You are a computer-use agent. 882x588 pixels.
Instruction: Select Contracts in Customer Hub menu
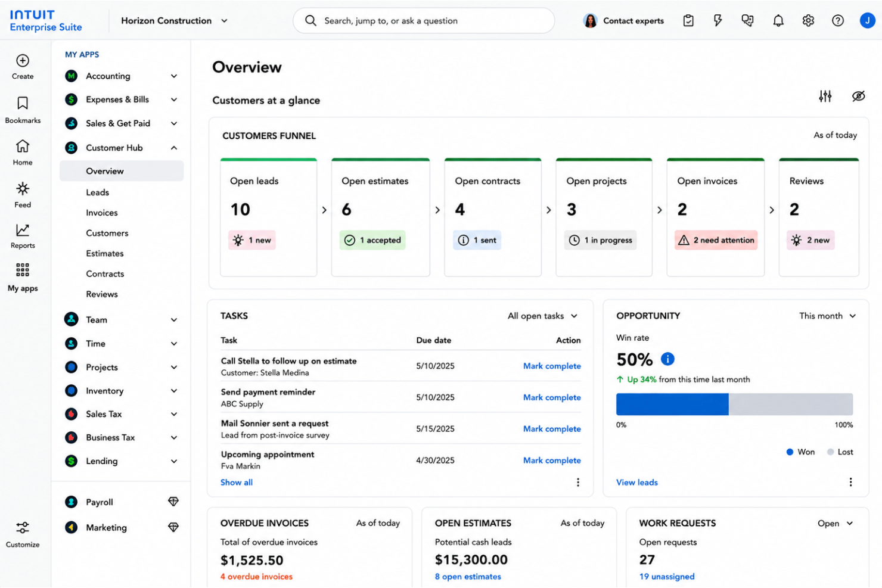(x=105, y=274)
